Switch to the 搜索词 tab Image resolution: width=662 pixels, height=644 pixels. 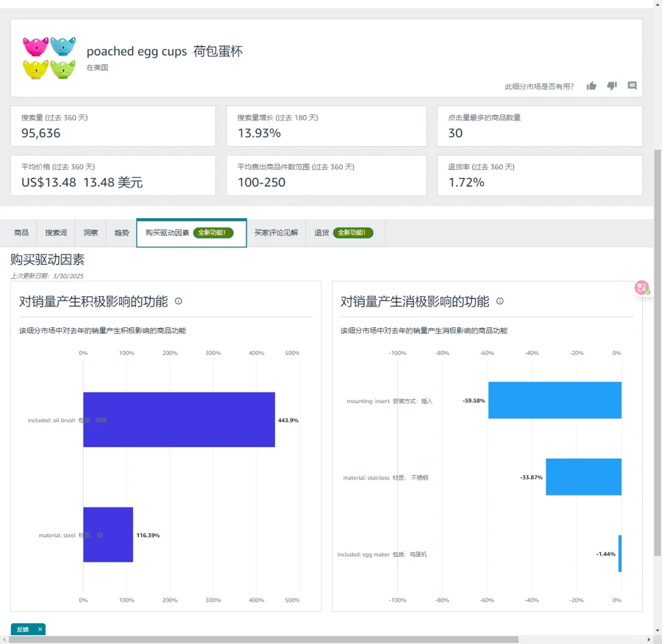click(55, 233)
